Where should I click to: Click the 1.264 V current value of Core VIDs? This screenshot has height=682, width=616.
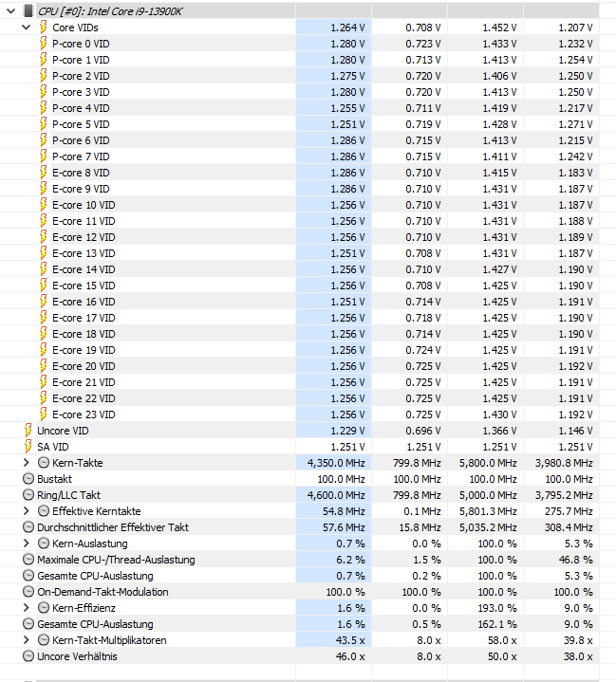click(x=347, y=28)
